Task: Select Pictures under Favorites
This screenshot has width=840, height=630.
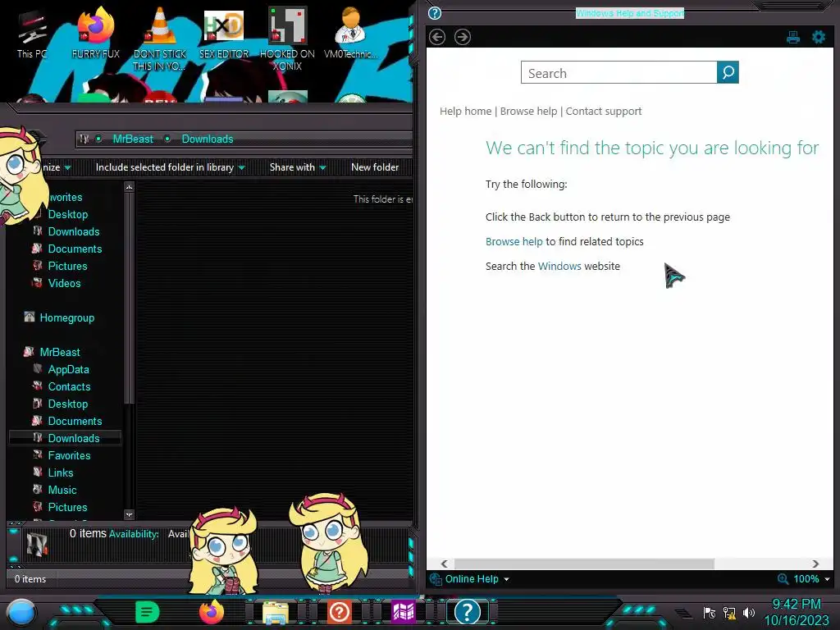Action: (67, 266)
